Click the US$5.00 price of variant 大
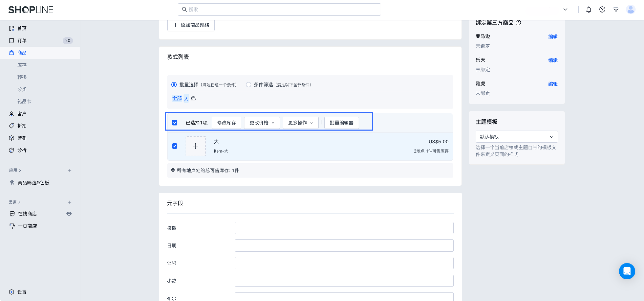644x301 pixels. [x=438, y=142]
